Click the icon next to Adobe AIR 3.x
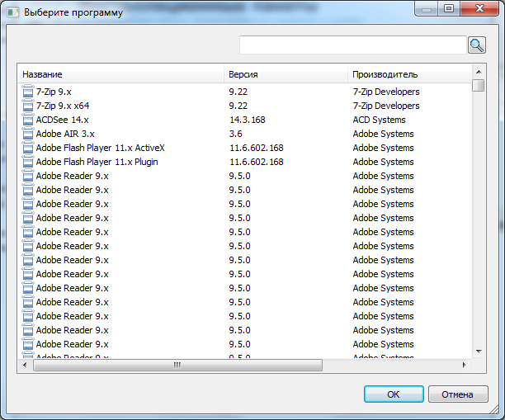The image size is (505, 420). click(28, 134)
